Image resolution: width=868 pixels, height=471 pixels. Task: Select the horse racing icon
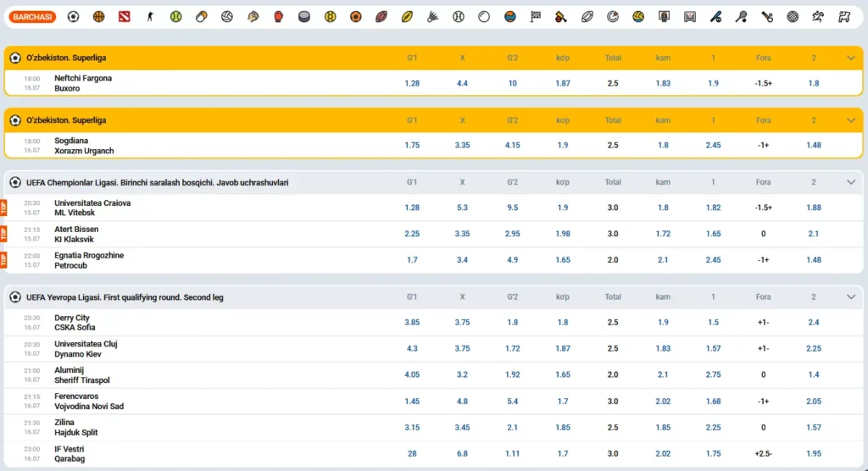point(843,17)
